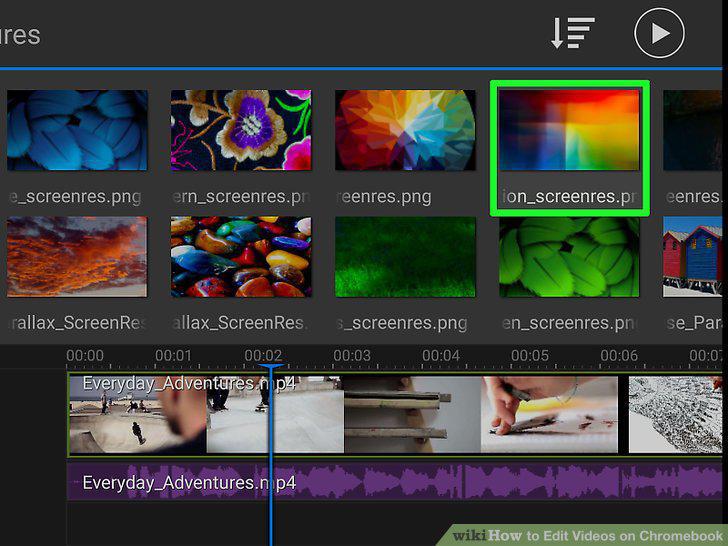This screenshot has width=728, height=546.
Task: Click the wooden planks frame in video clip
Action: [x=412, y=415]
